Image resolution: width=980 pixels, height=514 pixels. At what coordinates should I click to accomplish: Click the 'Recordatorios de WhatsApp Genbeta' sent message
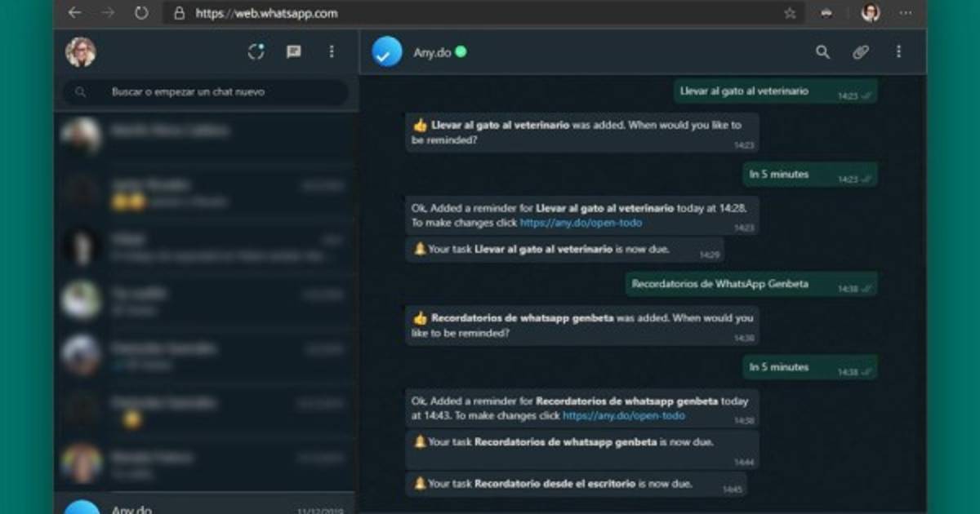(x=719, y=284)
